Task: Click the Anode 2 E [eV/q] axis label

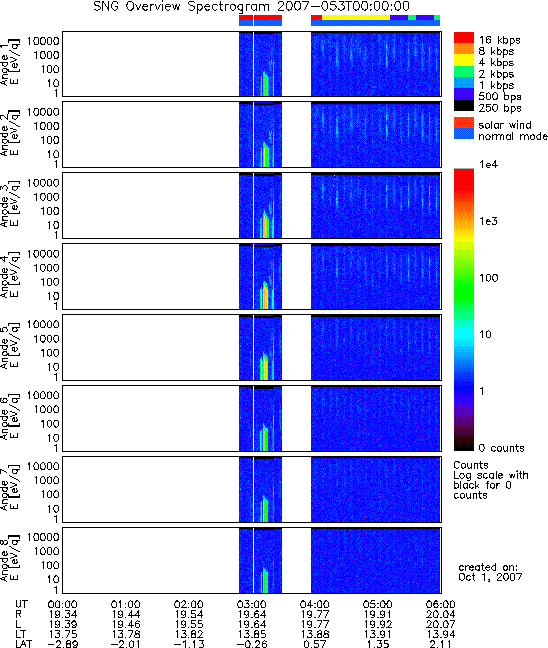Action: click(x=9, y=134)
